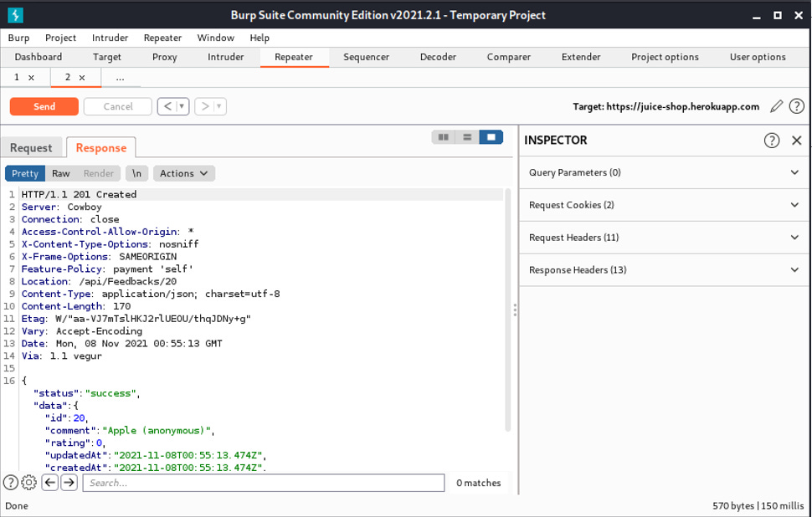Switch to the Intruder tool tab
Screen dimensions: 812x517
pyautogui.click(x=226, y=57)
